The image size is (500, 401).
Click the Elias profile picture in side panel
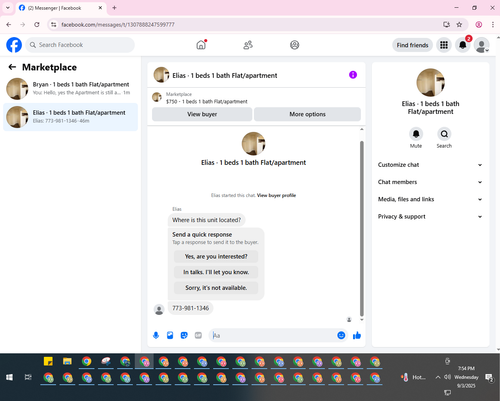coord(431,83)
